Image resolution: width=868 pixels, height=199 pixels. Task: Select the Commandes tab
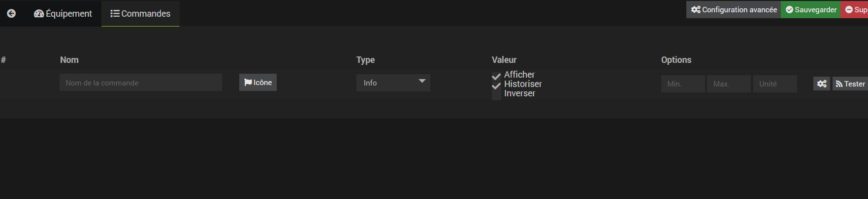coord(140,14)
